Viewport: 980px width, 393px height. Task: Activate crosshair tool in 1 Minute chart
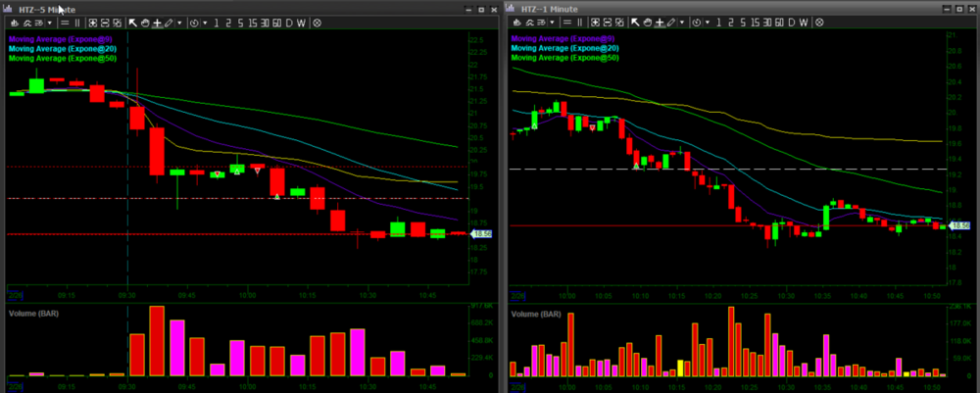[660, 22]
